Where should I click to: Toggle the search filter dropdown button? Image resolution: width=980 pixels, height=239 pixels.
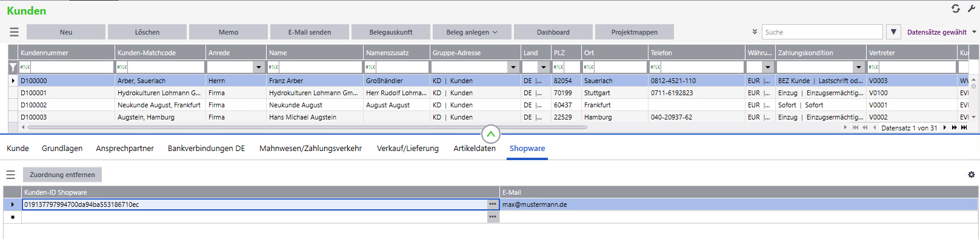tap(893, 32)
